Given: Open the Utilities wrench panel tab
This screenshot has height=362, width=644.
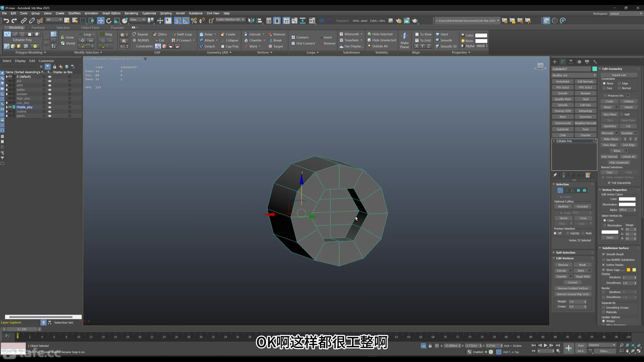Looking at the screenshot, I should click(x=595, y=62).
